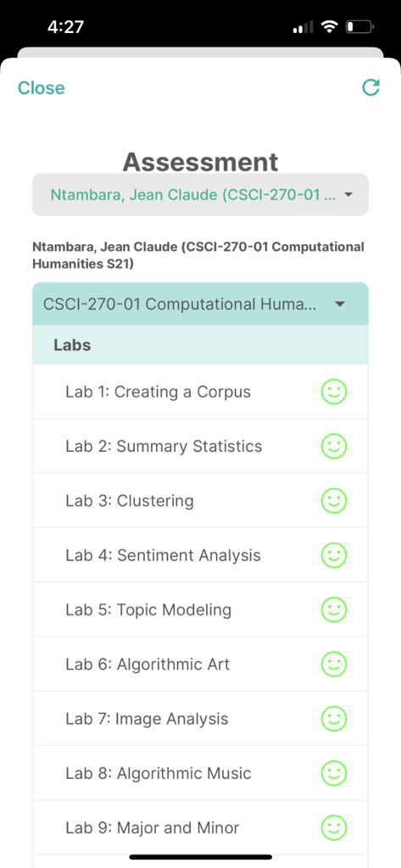Open the Ntambara, Jean Claude student dropdown
Image resolution: width=401 pixels, height=868 pixels.
pyautogui.click(x=200, y=194)
